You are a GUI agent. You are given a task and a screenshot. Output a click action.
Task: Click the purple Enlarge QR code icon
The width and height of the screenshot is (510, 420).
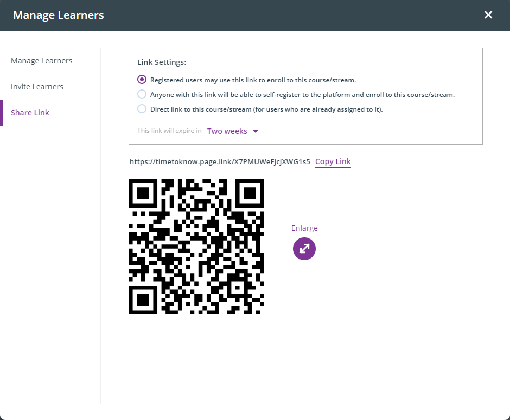[x=304, y=249]
